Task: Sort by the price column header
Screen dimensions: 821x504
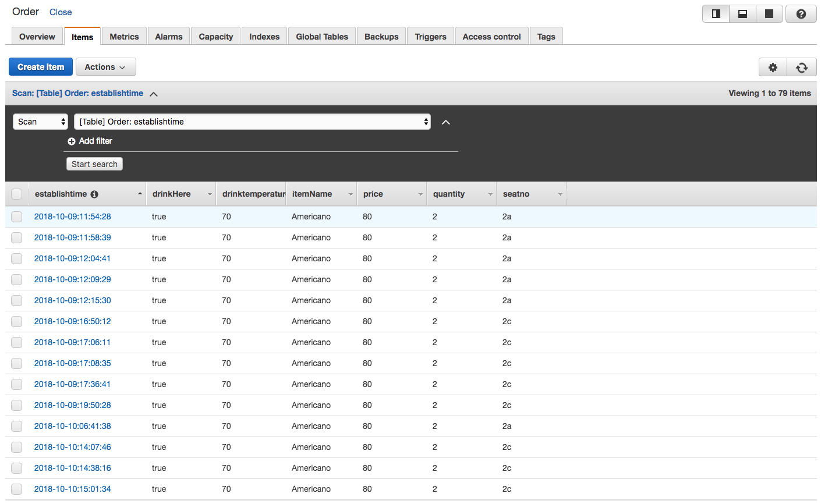Action: point(373,194)
